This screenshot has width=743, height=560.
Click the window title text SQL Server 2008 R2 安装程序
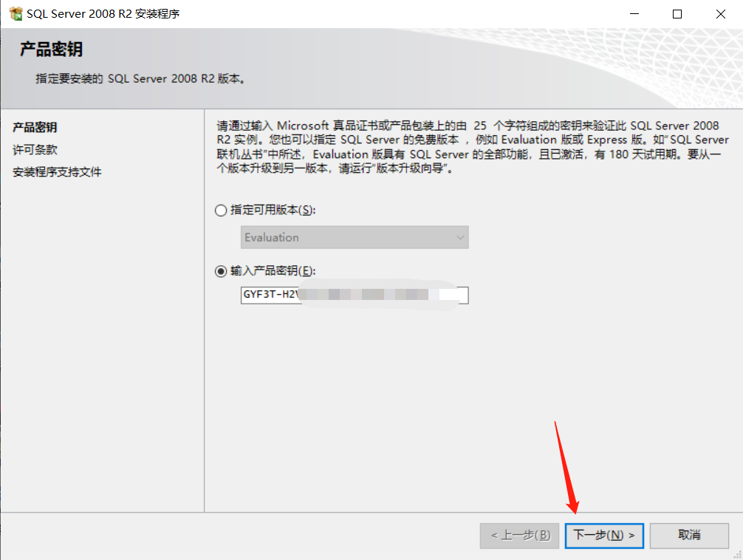click(103, 14)
